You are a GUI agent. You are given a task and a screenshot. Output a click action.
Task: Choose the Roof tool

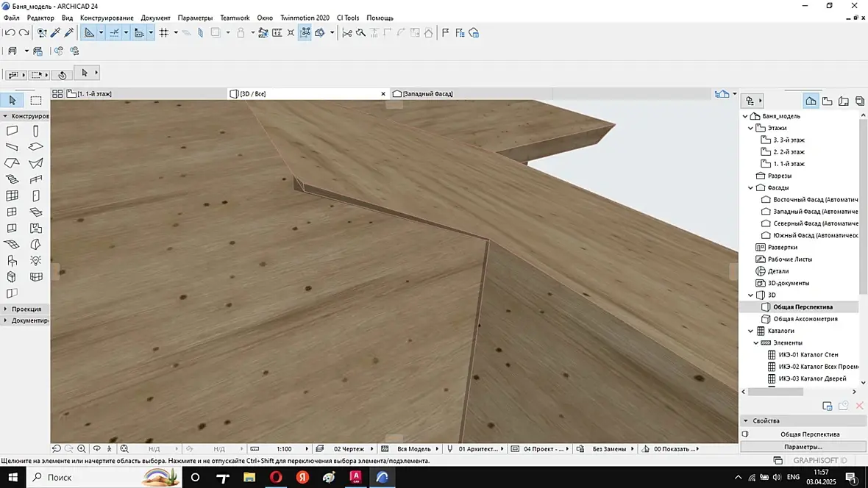13,163
